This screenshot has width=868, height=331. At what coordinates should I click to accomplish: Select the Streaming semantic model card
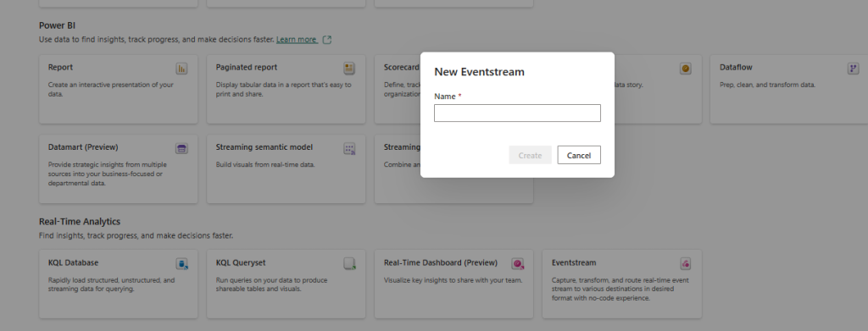[x=287, y=168]
